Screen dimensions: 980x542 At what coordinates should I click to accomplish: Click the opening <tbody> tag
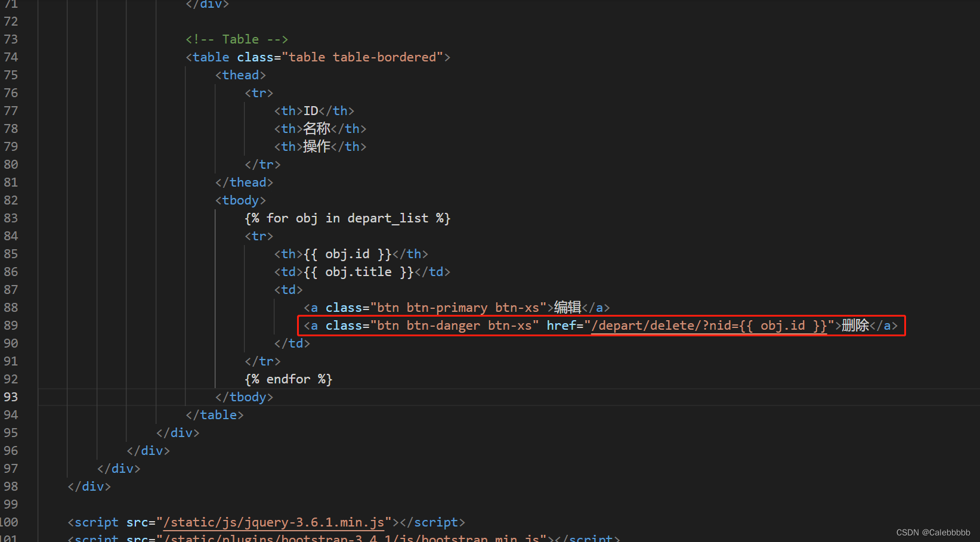pos(240,200)
